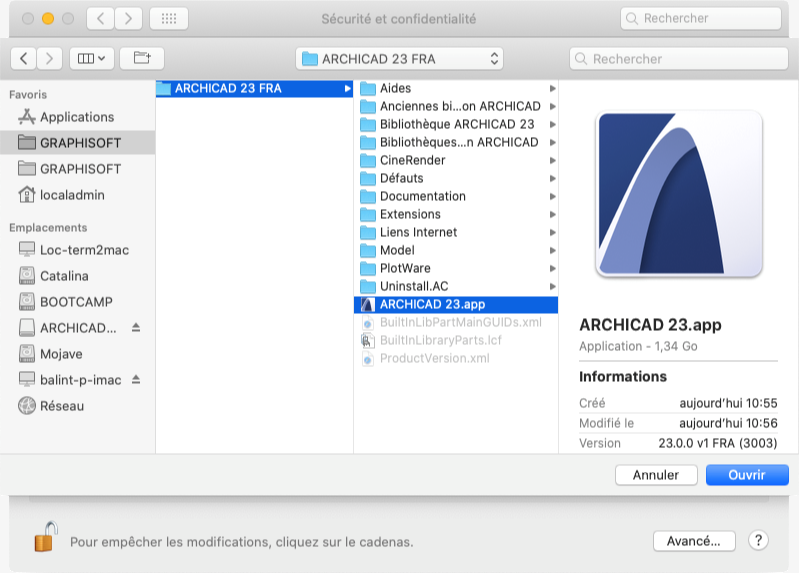Image resolution: width=799 pixels, height=573 pixels.
Task: Expand the CineRender folder arrow
Action: [x=552, y=161]
